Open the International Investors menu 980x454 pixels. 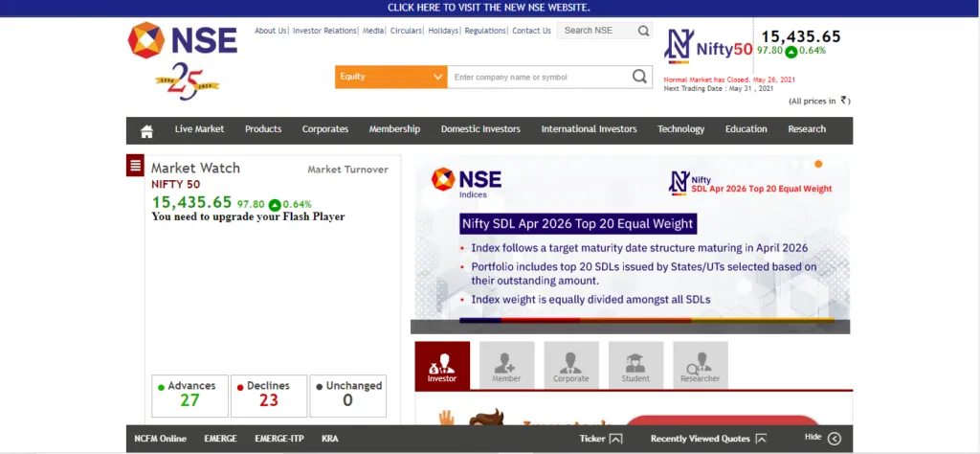(589, 128)
